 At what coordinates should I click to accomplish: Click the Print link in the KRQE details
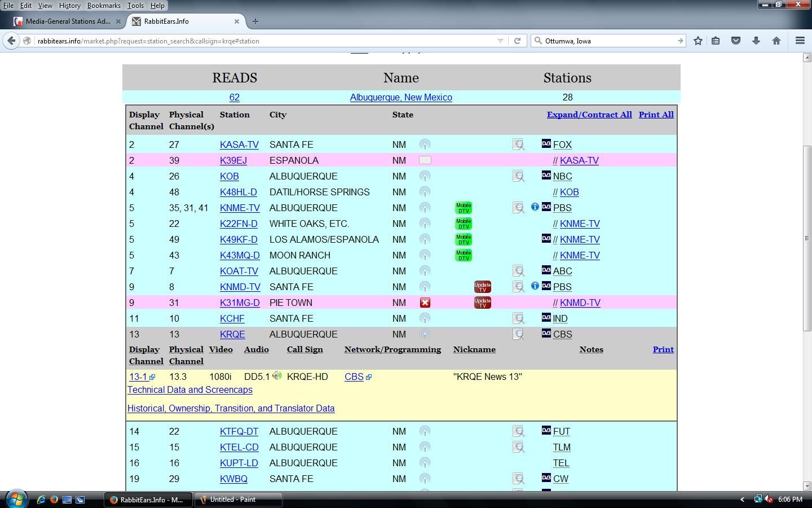663,349
